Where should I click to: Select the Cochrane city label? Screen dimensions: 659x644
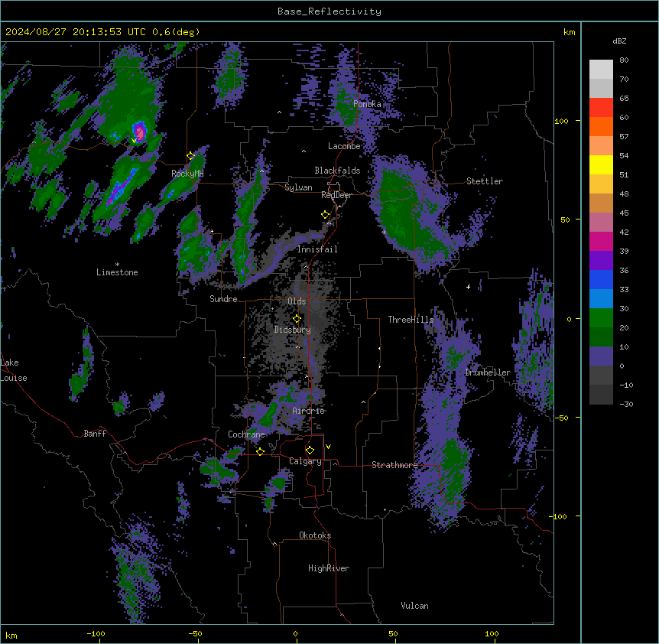click(x=246, y=434)
